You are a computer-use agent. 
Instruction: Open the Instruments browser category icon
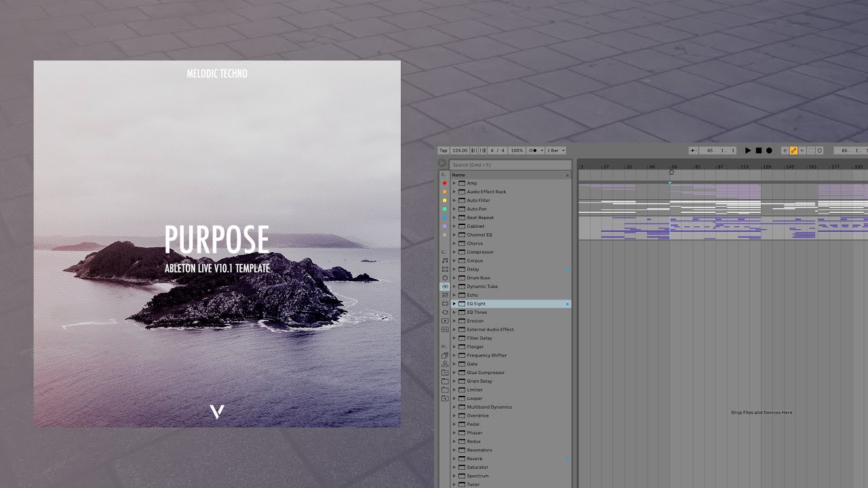tap(445, 278)
